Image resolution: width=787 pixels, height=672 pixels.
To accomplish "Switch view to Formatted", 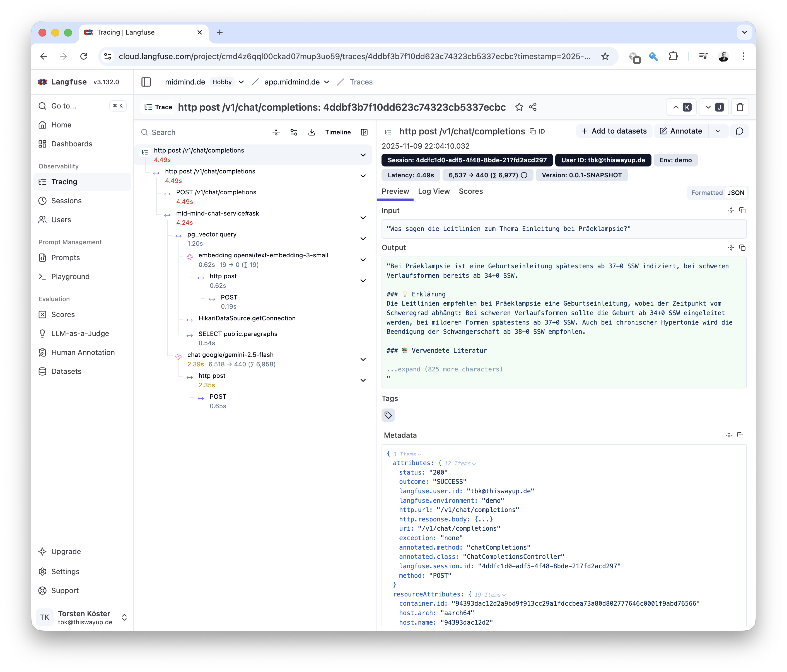I will [706, 193].
